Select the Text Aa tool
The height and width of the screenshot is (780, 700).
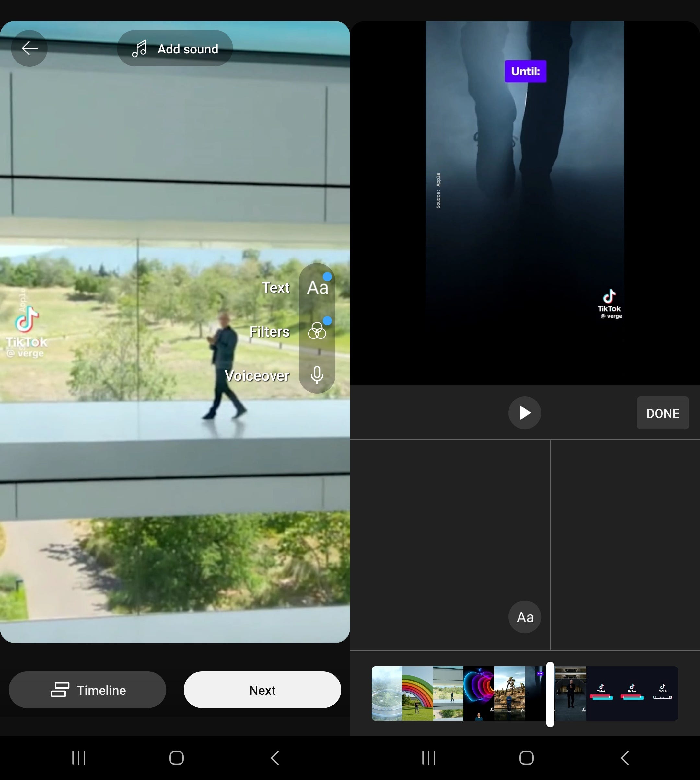pyautogui.click(x=317, y=288)
